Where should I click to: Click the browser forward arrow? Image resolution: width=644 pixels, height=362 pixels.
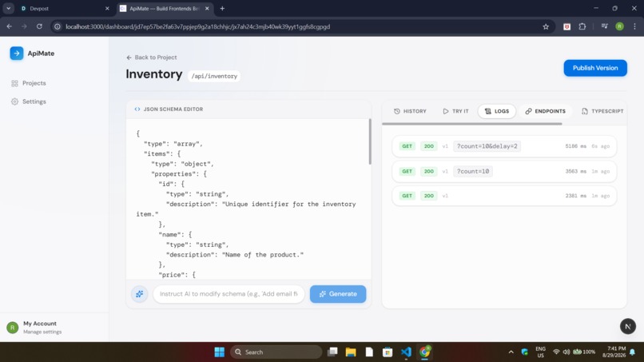(x=24, y=26)
